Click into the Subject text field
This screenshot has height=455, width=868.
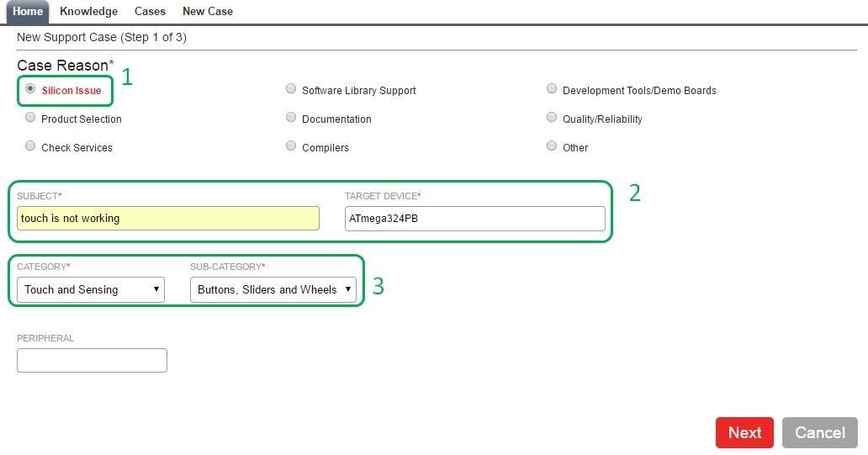pyautogui.click(x=168, y=219)
